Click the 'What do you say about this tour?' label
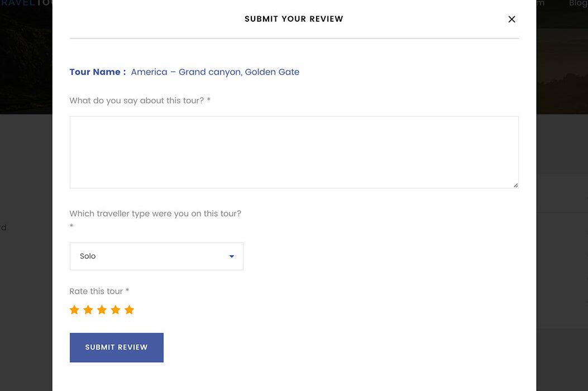This screenshot has width=588, height=391. 140,101
